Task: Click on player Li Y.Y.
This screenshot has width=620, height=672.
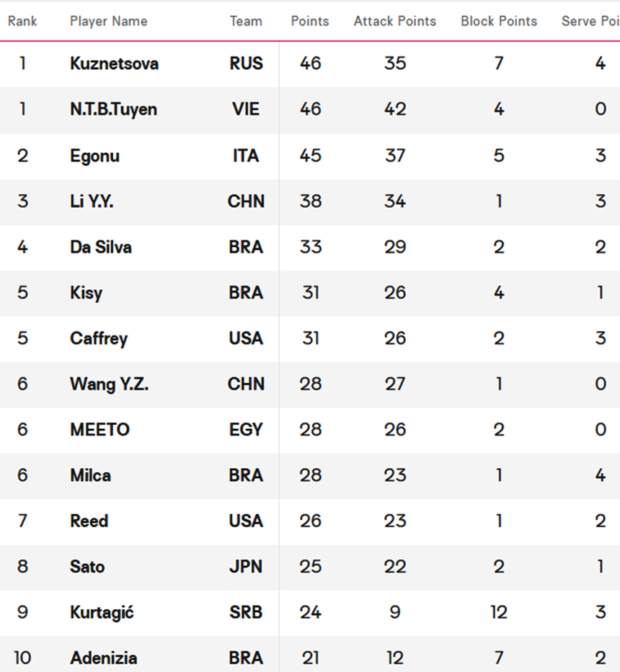Action: [92, 201]
